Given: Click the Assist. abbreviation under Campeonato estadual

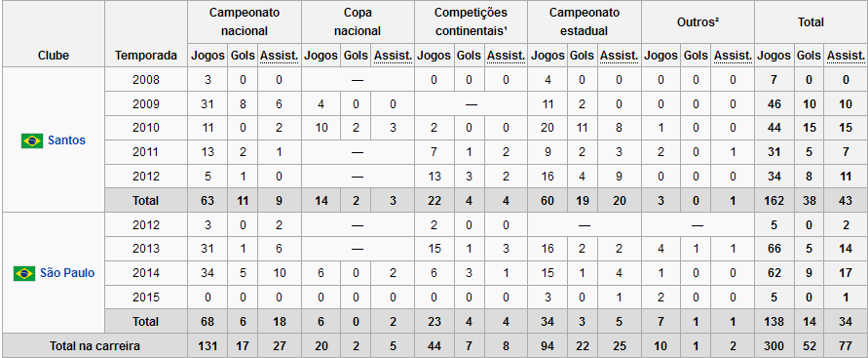Looking at the screenshot, I should [x=620, y=56].
